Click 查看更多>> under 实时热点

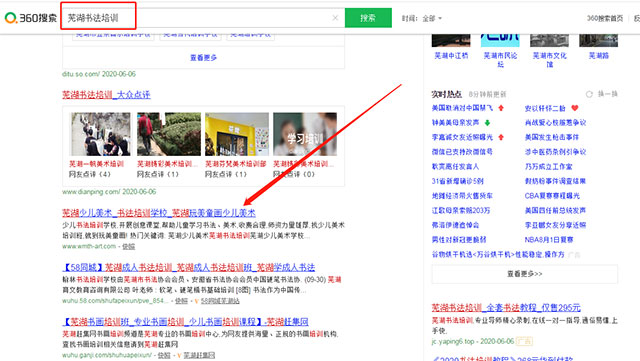[x=524, y=274]
